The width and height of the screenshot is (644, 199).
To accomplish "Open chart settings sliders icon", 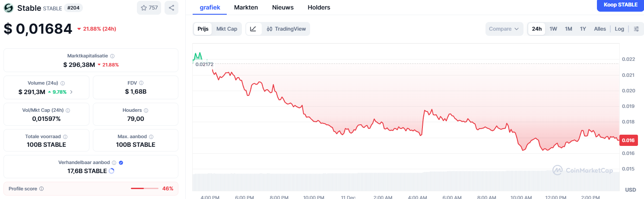I will [636, 29].
